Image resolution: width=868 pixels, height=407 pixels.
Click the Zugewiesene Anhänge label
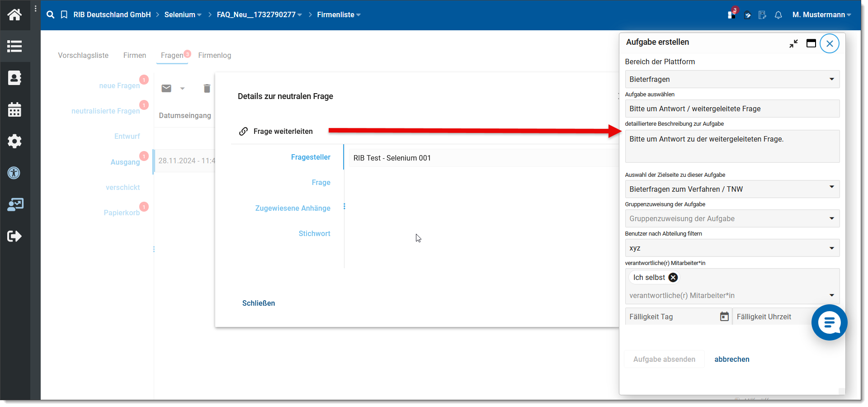click(x=293, y=208)
